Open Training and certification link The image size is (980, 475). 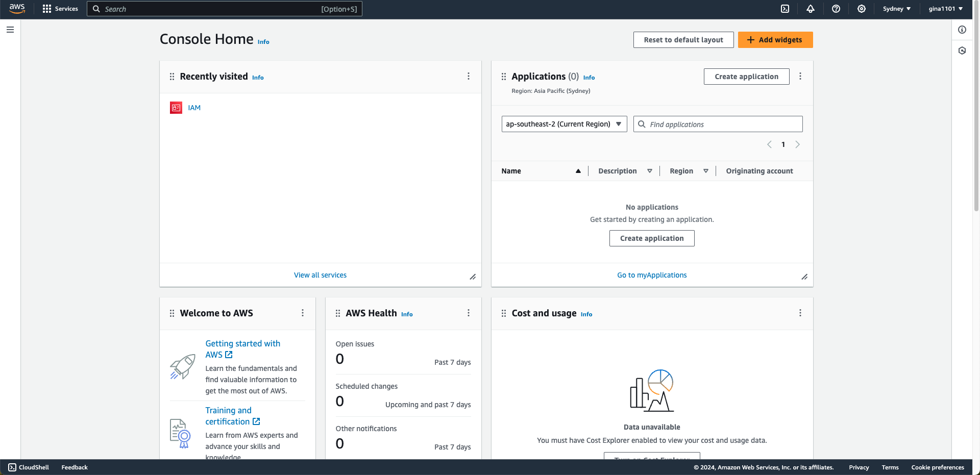(x=233, y=416)
